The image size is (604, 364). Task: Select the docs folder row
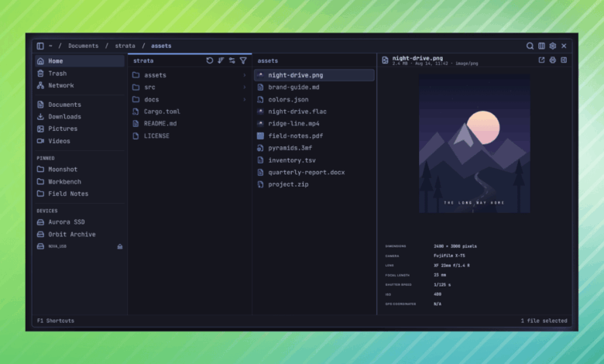[x=190, y=99]
